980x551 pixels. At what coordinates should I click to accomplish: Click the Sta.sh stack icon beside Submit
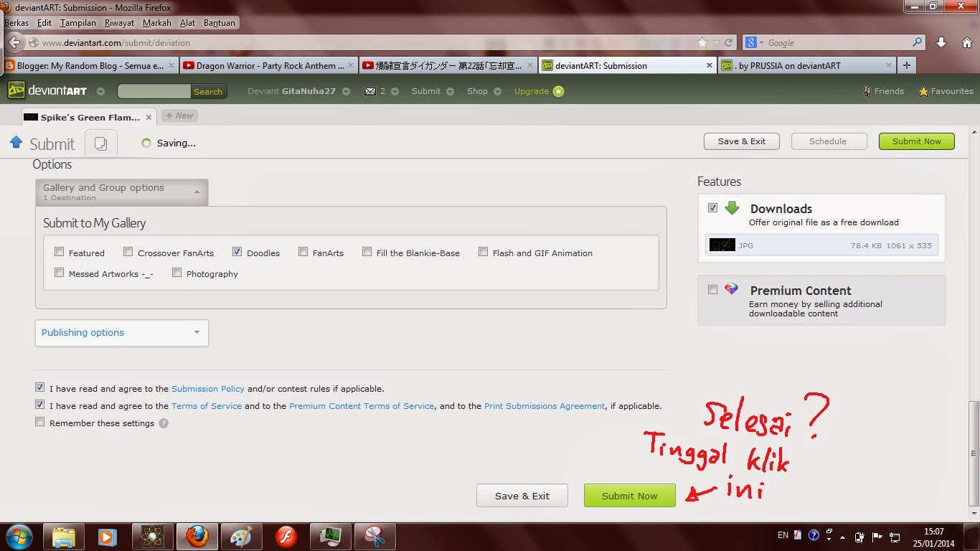point(100,143)
